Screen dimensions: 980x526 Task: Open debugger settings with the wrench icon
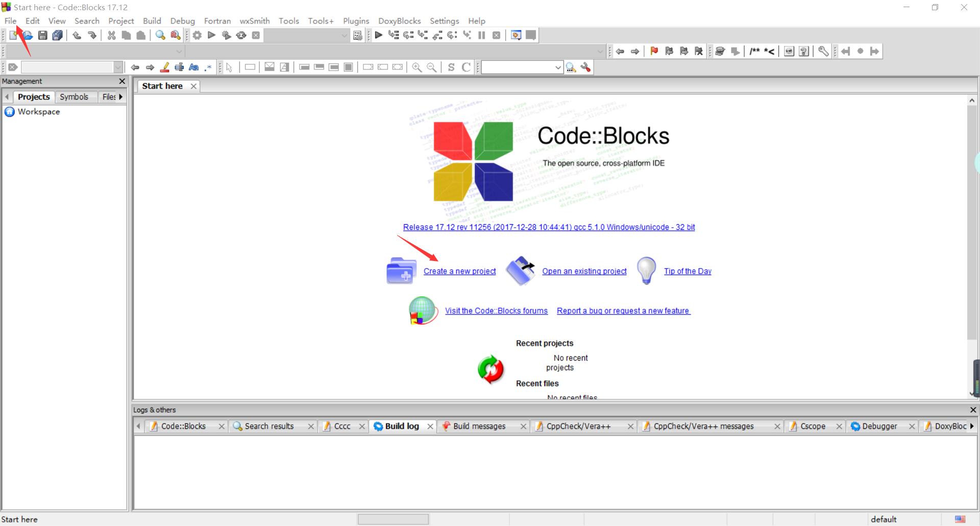[x=823, y=51]
